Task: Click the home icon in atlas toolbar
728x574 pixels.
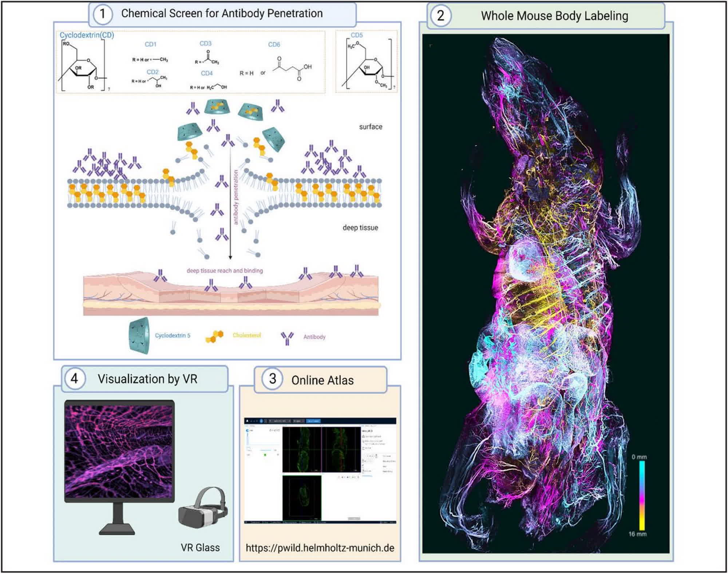Action: pyautogui.click(x=247, y=421)
